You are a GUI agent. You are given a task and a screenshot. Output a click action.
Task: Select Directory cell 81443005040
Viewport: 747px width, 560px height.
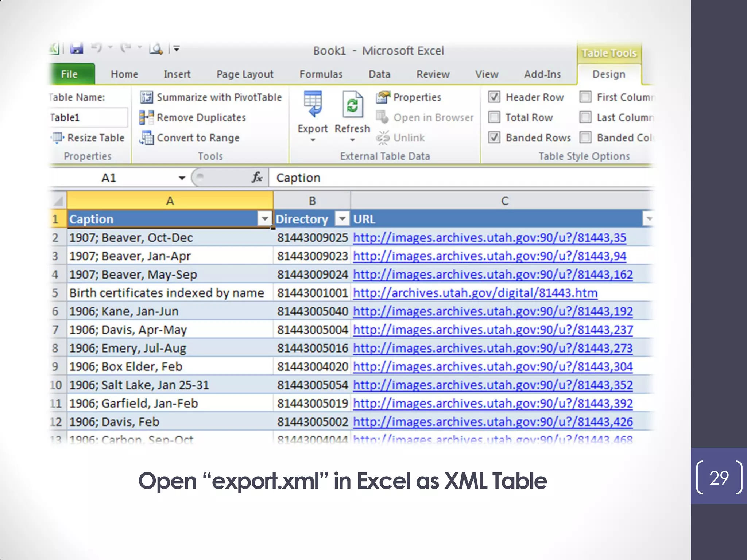[x=312, y=311]
